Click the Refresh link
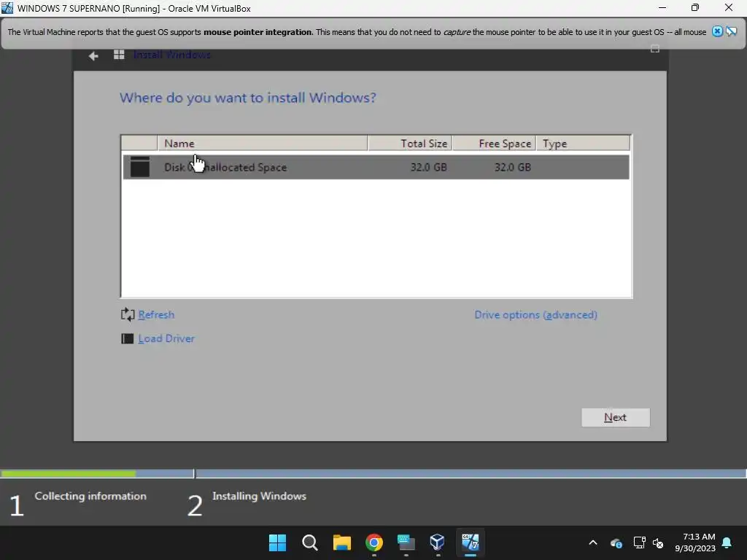Screen dimensions: 747x560 [156, 315]
